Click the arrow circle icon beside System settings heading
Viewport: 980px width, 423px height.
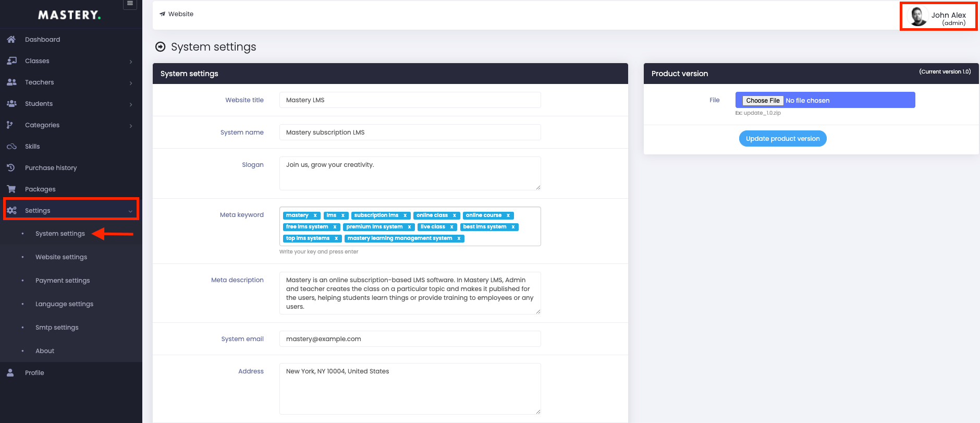tap(161, 47)
